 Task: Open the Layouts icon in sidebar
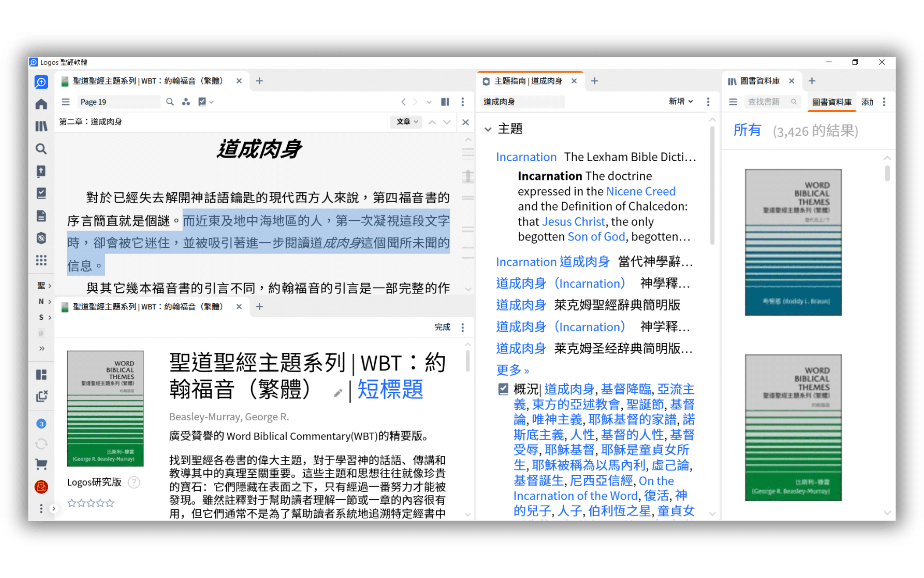point(41,375)
